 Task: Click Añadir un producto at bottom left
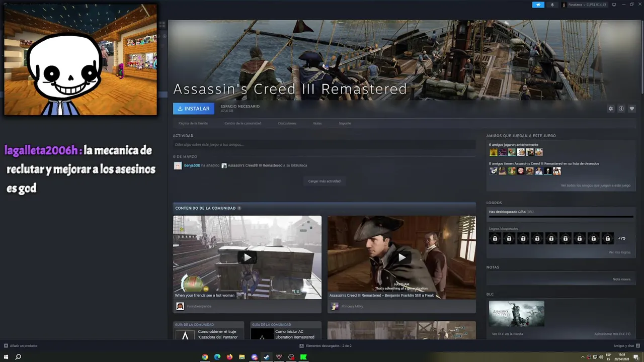21,346
